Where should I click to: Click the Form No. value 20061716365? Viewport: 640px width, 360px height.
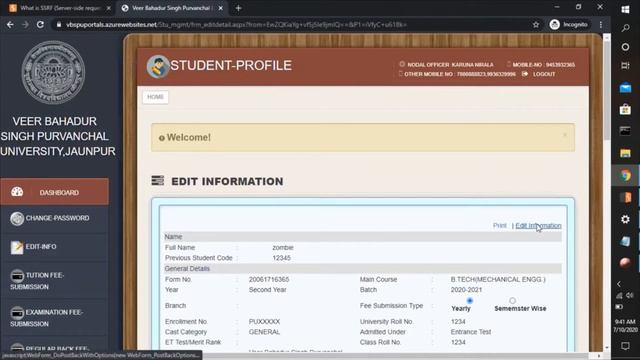click(x=269, y=279)
